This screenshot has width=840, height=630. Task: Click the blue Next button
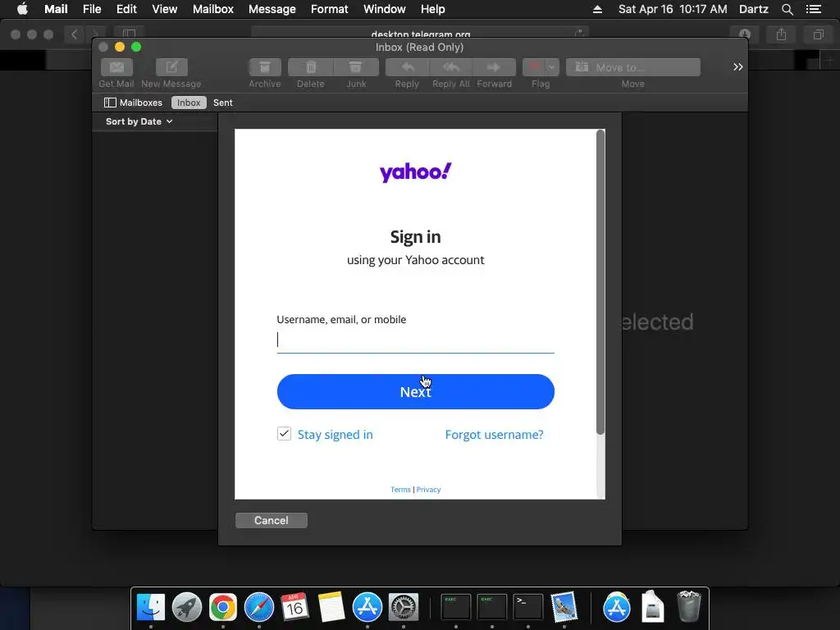click(x=416, y=391)
